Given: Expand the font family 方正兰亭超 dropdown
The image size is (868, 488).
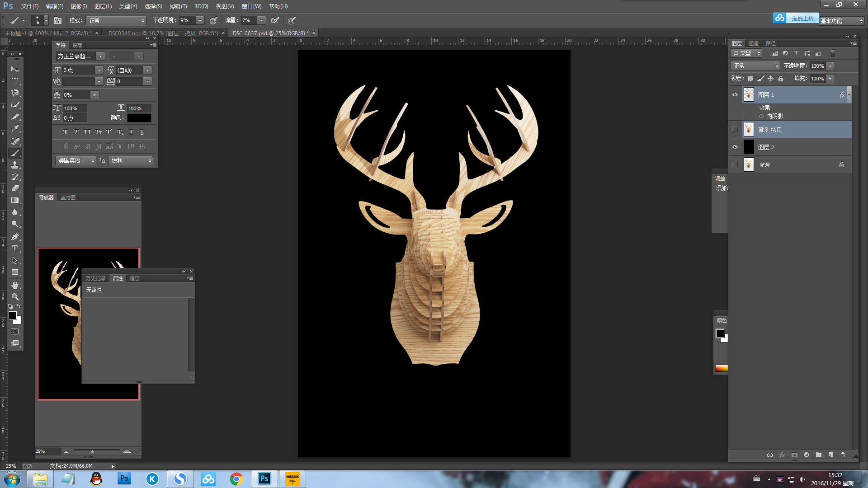Looking at the screenshot, I should 100,56.
